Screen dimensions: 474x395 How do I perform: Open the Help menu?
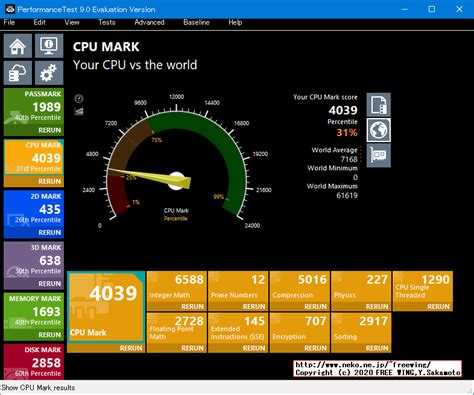[x=235, y=22]
